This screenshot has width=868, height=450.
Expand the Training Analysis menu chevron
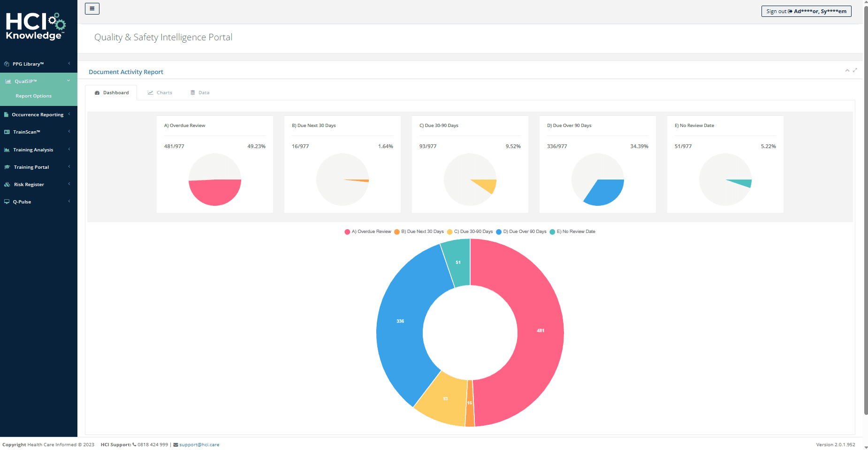tap(69, 150)
